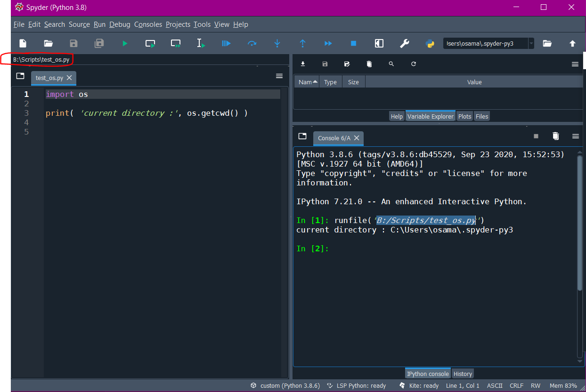Start debugging the file
The image size is (586, 392).
coord(226,43)
